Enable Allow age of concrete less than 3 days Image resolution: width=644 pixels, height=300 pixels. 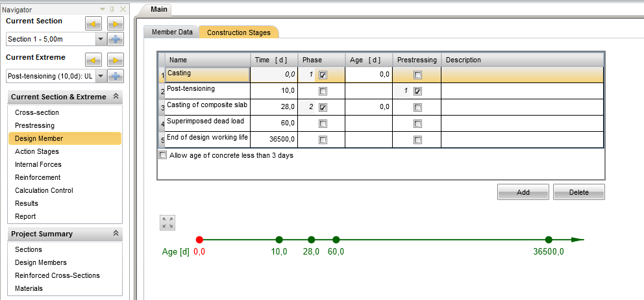(x=163, y=155)
